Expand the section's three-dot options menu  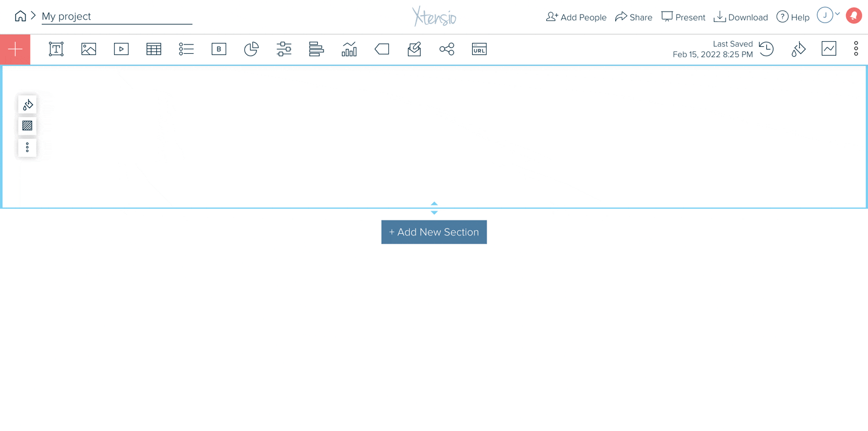point(27,148)
